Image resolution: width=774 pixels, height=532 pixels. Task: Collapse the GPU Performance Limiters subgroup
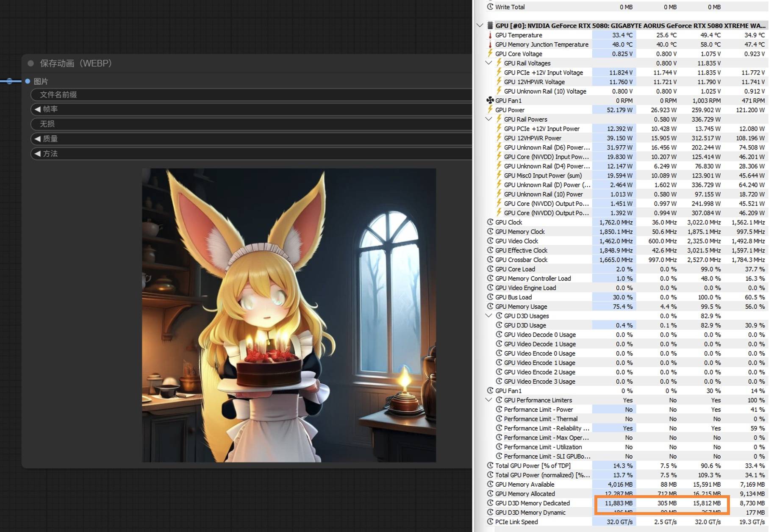click(488, 400)
